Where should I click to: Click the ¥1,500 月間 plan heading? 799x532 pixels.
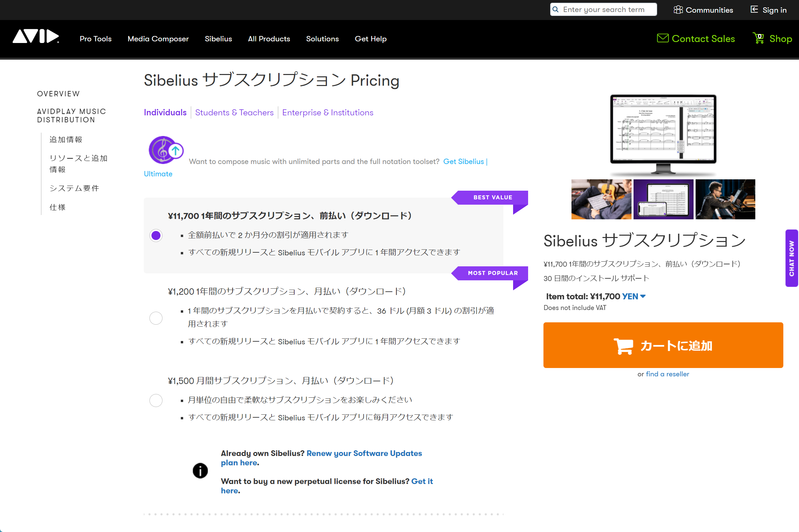(281, 381)
